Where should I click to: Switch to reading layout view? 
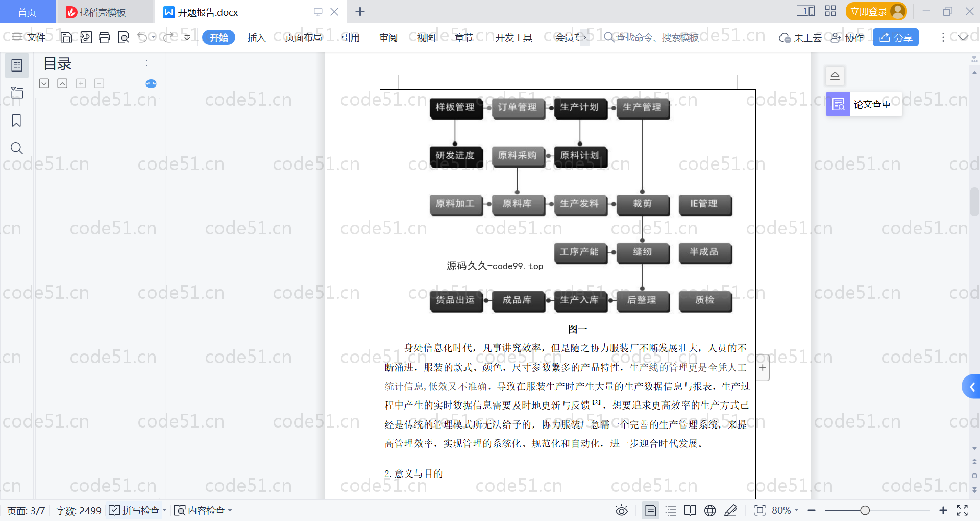(x=690, y=510)
